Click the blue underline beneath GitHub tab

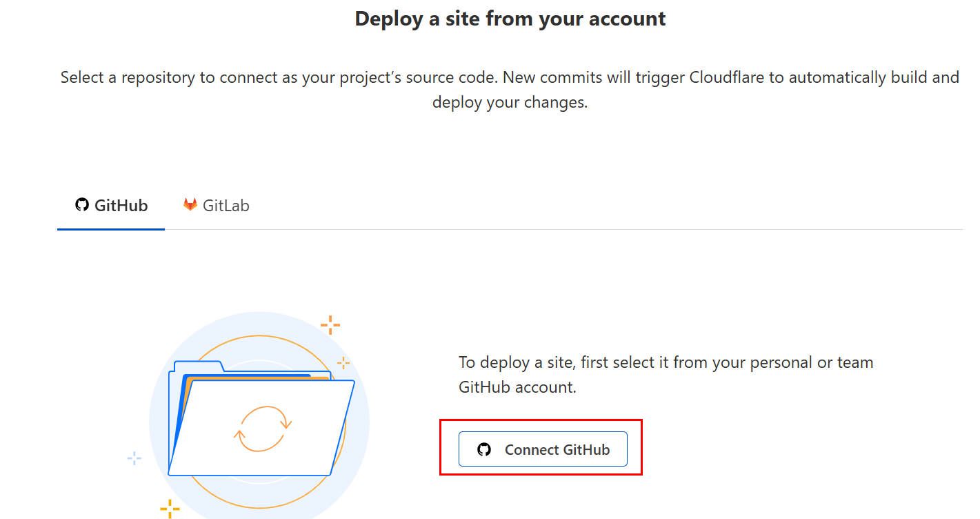[111, 228]
